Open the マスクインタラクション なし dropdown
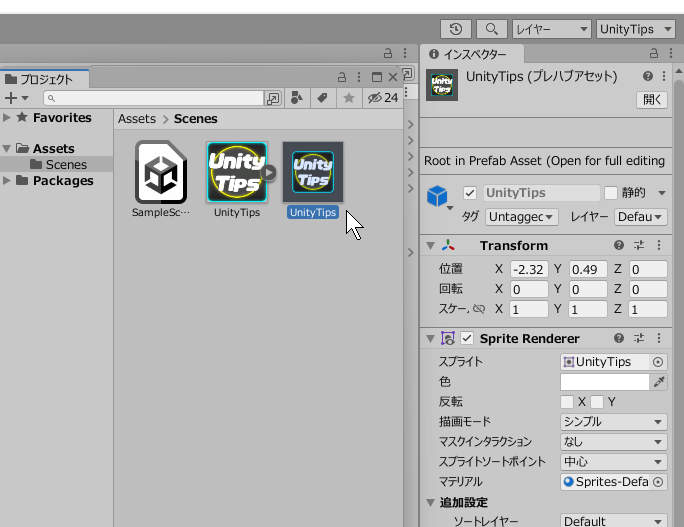 [613, 442]
